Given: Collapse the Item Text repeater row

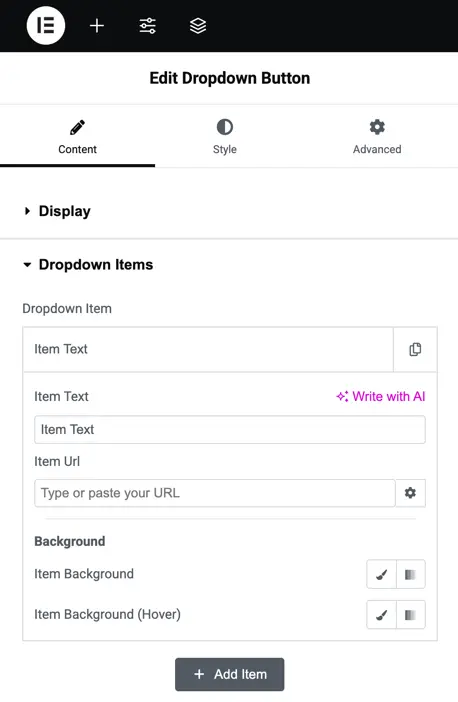Looking at the screenshot, I should click(208, 349).
